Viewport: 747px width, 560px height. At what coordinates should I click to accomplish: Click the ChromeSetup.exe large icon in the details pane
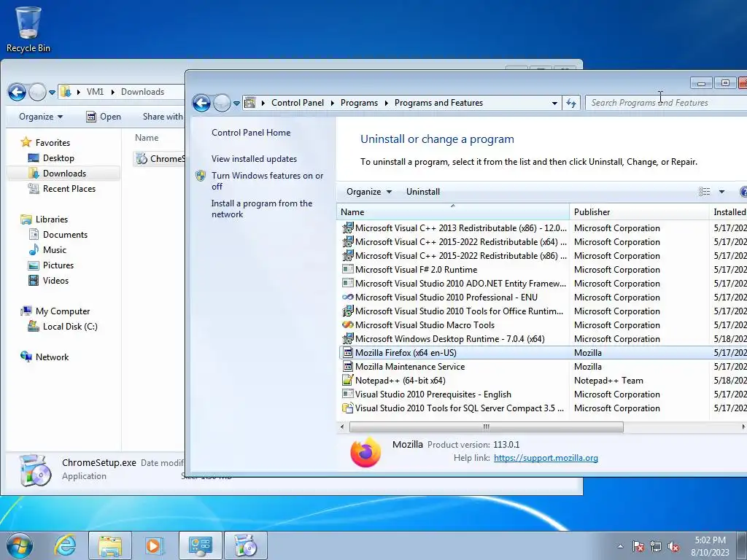(36, 470)
